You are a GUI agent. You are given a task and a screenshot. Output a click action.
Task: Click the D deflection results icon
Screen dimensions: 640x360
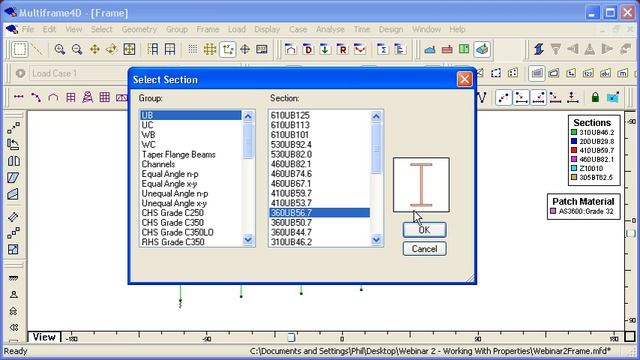tap(308, 49)
